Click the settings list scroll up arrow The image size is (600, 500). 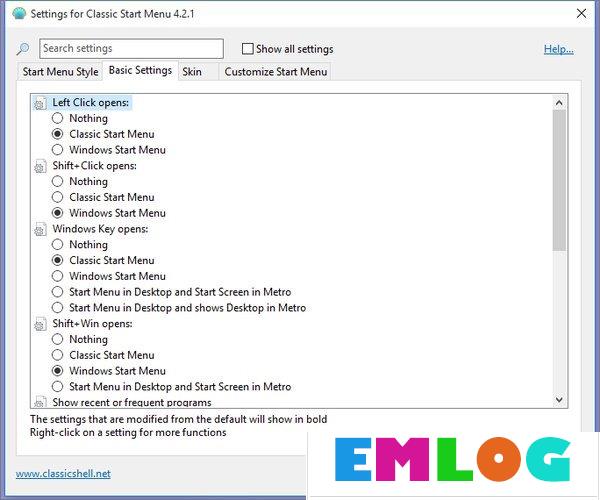pyautogui.click(x=559, y=103)
